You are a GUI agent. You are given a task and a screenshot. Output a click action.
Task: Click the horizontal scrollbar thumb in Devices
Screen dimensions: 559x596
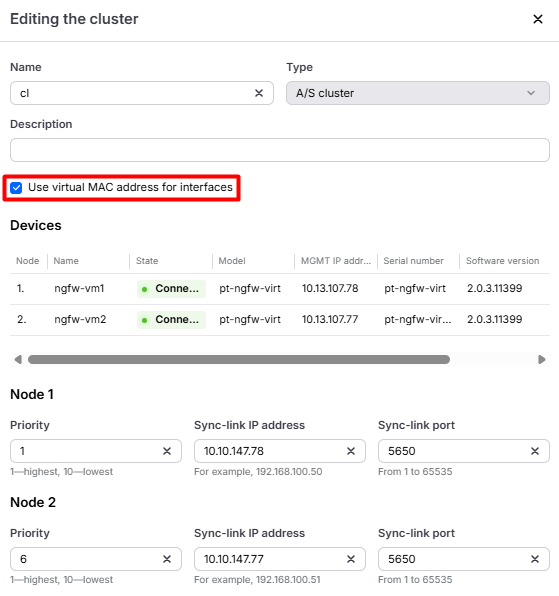click(x=239, y=360)
